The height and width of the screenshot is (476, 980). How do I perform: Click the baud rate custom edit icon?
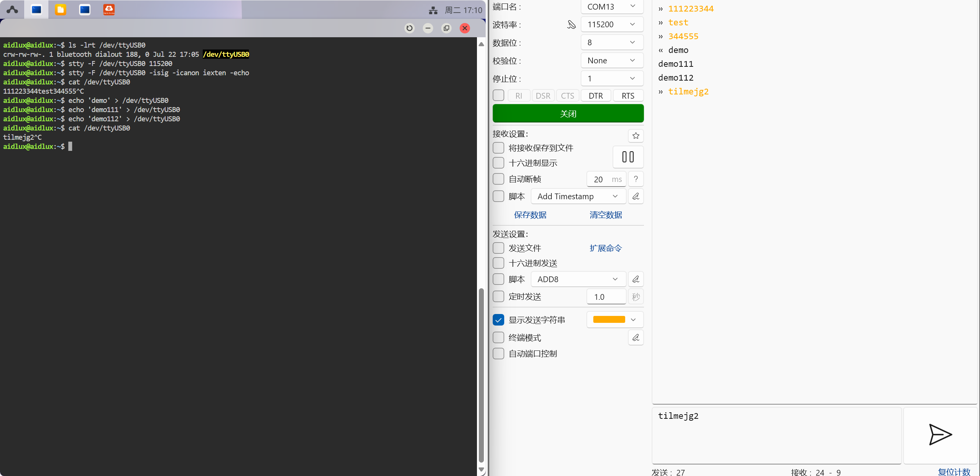coord(571,25)
